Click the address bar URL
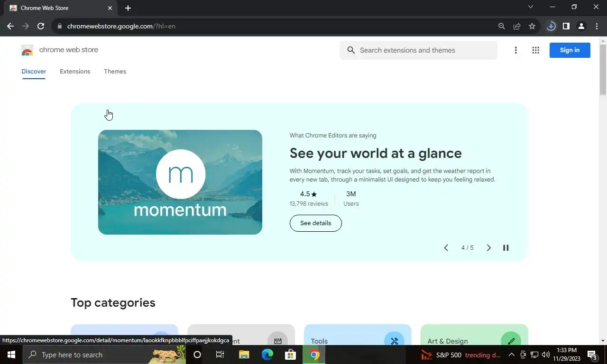 (121, 26)
